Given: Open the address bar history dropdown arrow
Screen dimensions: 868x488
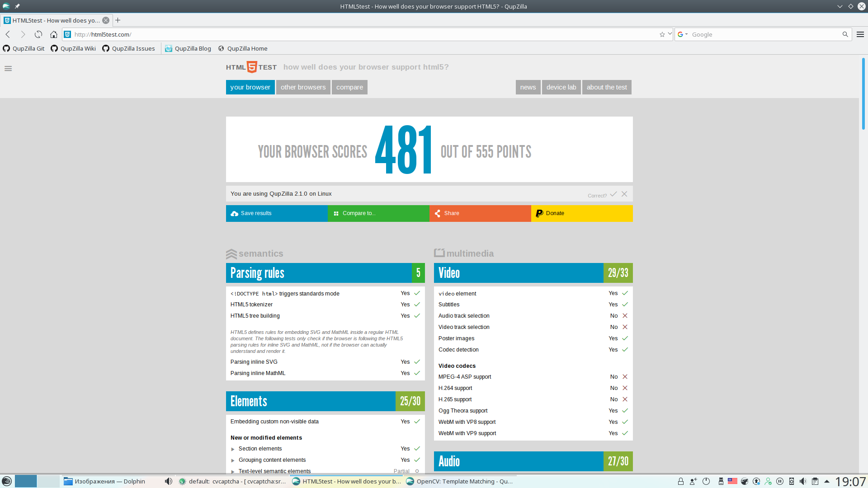Looking at the screenshot, I should coord(670,34).
